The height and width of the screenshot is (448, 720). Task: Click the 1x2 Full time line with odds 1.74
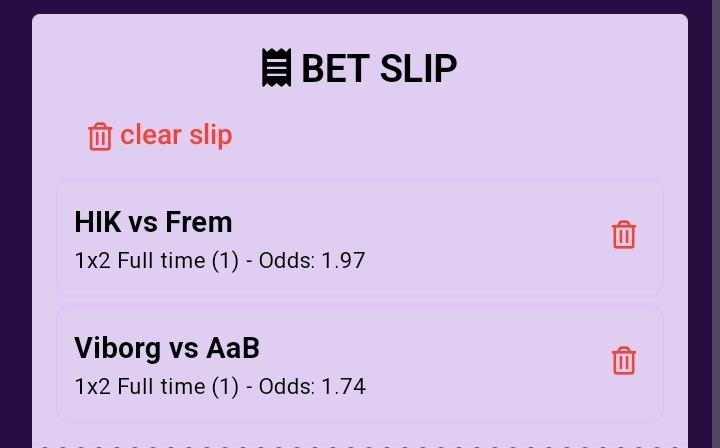click(220, 386)
